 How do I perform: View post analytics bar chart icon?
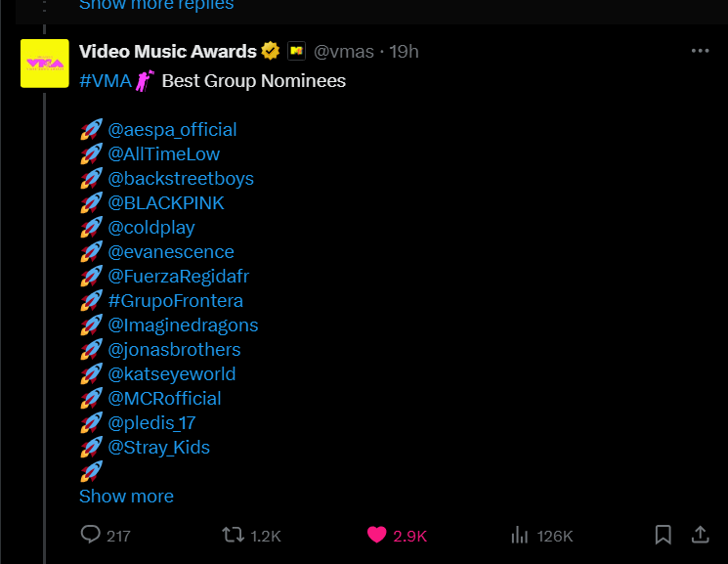(x=520, y=535)
